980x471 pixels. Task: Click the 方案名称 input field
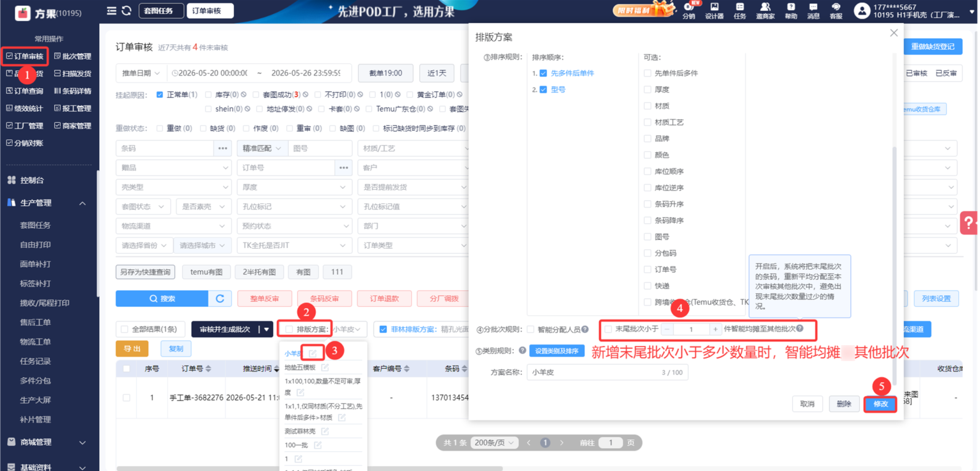coord(607,372)
